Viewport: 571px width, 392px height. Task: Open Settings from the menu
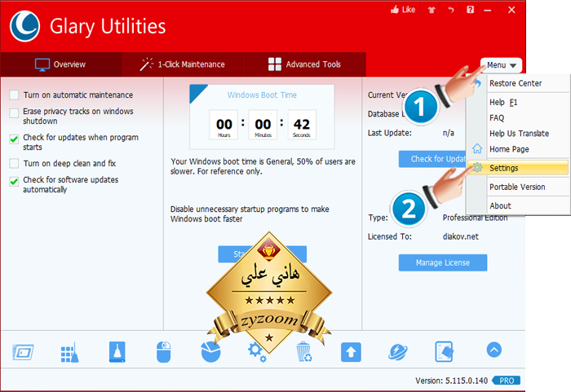click(x=518, y=168)
